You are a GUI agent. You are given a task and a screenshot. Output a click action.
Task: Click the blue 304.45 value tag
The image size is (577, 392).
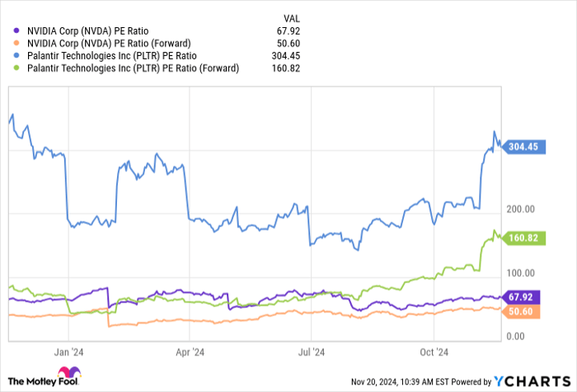[521, 147]
